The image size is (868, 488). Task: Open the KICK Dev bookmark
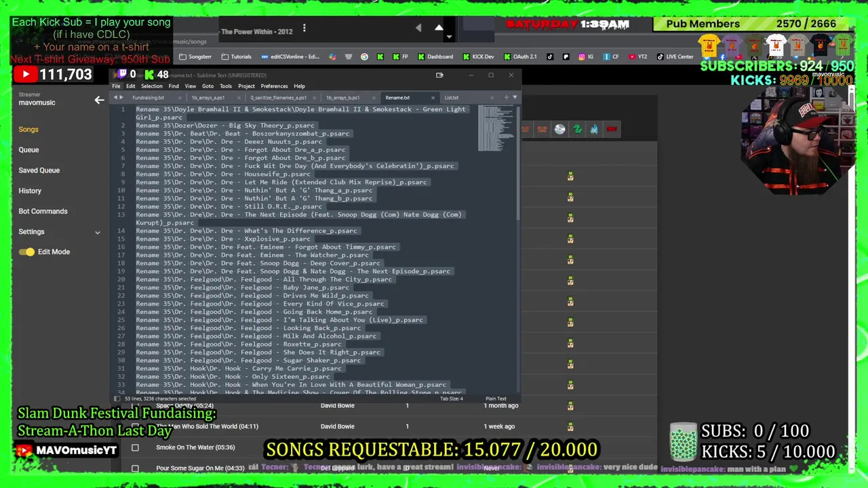tap(478, 57)
